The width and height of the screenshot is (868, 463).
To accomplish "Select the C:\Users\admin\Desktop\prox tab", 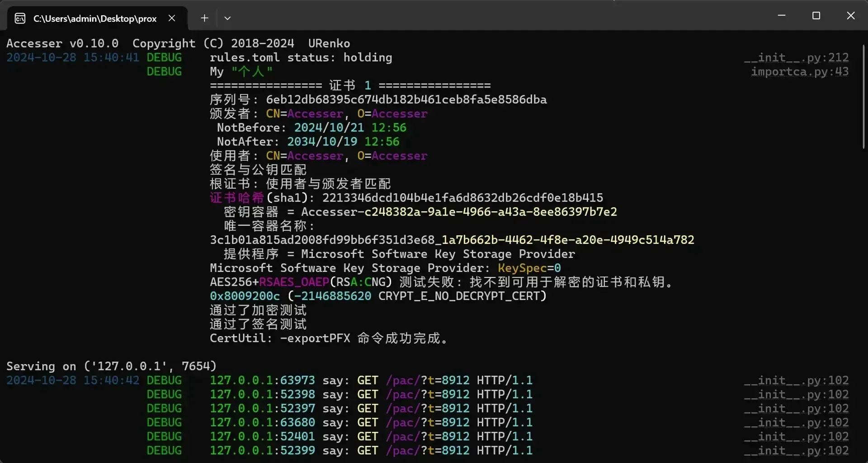I will [x=94, y=19].
